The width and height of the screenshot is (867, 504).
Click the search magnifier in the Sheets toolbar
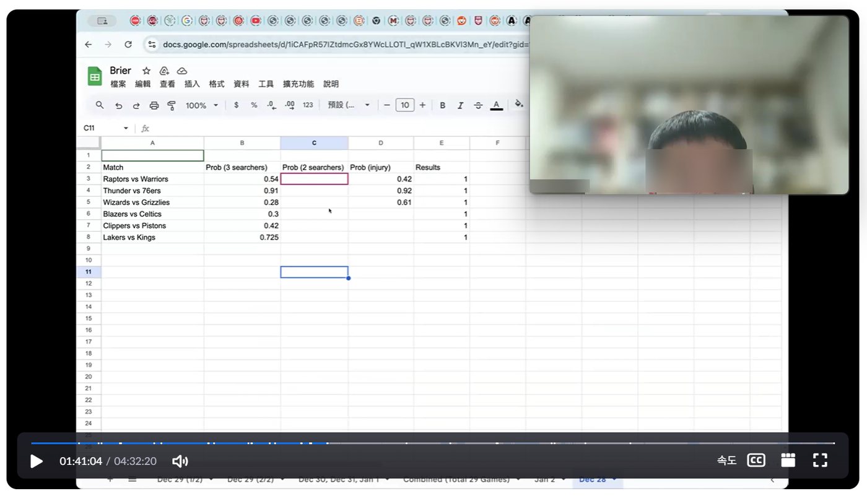[100, 105]
